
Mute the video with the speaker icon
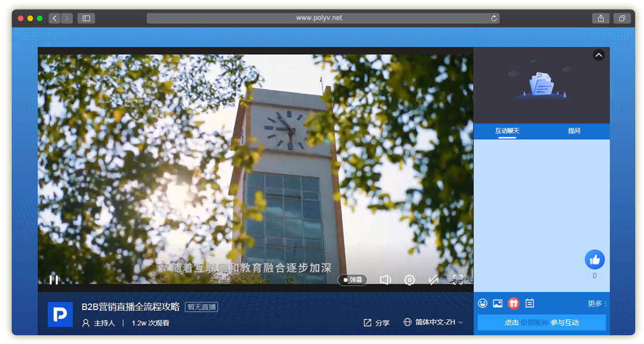385,280
